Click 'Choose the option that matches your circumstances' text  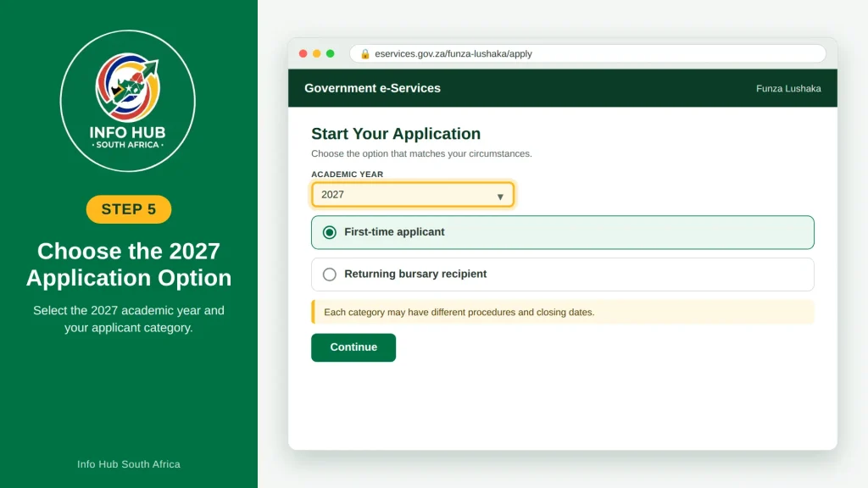(421, 154)
